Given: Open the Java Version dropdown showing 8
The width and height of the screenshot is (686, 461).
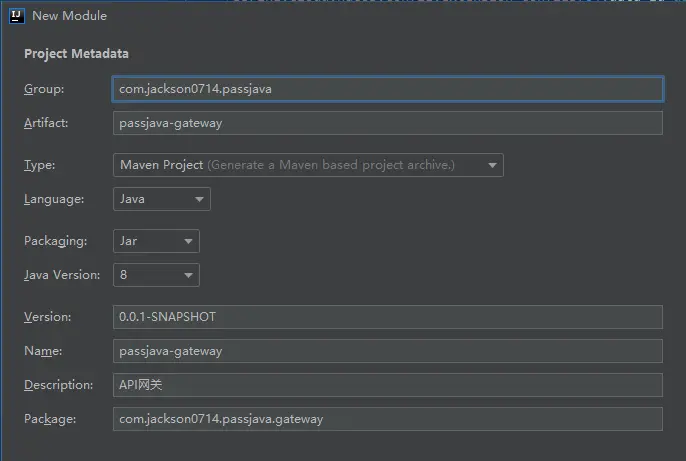Looking at the screenshot, I should click(x=156, y=275).
